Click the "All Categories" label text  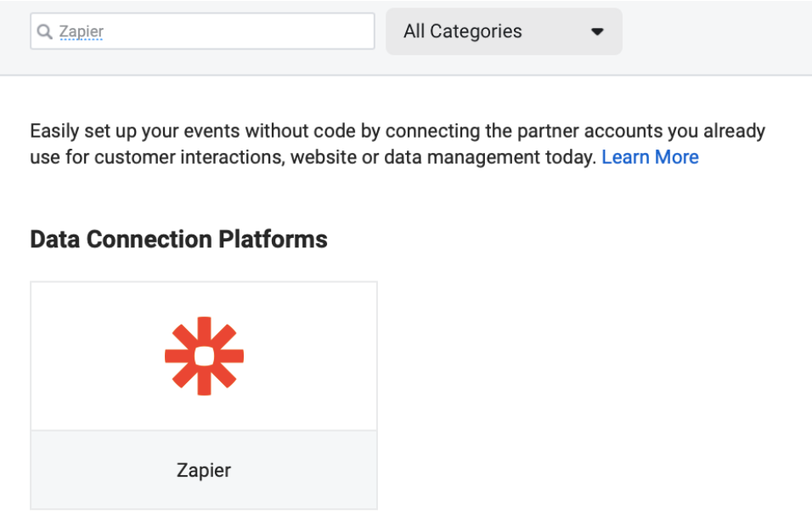[x=463, y=32]
